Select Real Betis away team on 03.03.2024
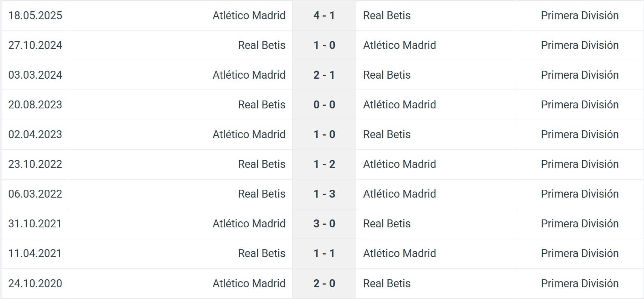644x300 pixels. [387, 75]
